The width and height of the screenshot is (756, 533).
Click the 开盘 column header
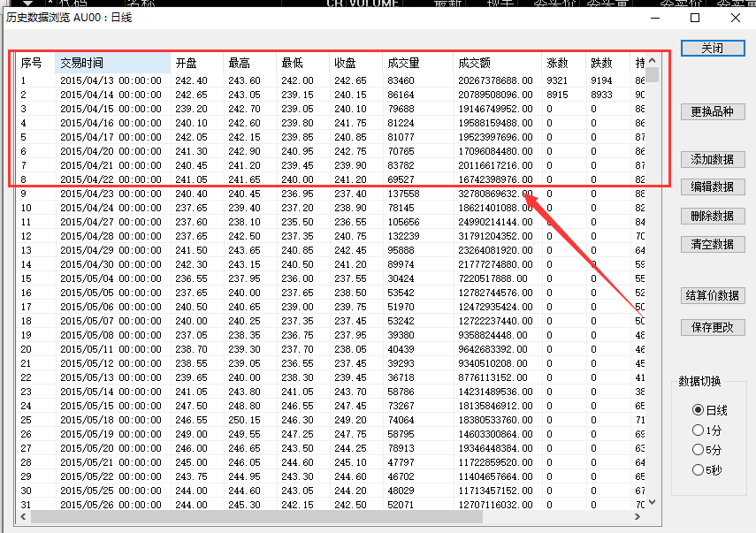(x=196, y=63)
